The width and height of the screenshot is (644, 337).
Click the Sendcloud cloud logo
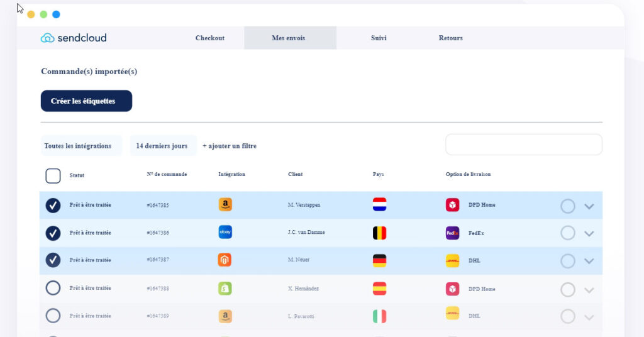point(47,38)
